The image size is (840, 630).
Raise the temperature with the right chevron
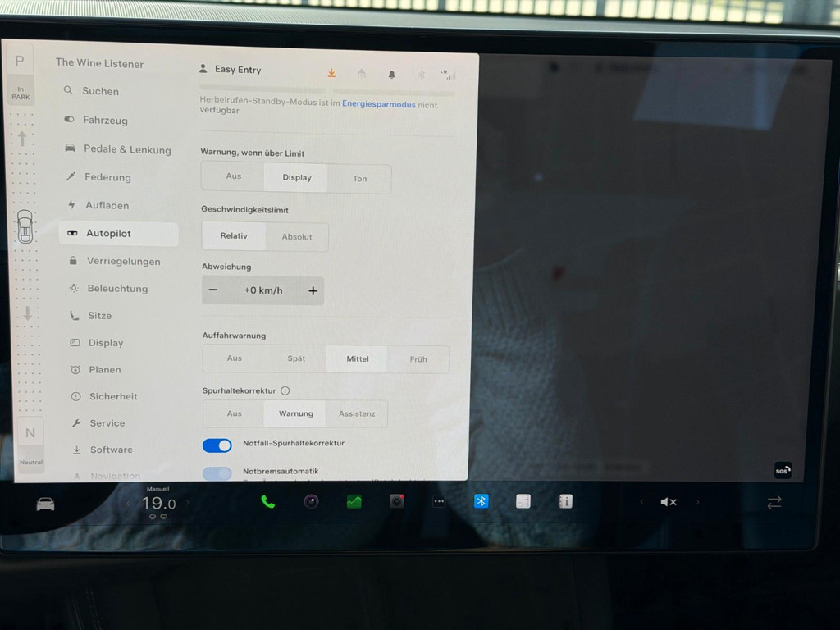click(x=188, y=503)
